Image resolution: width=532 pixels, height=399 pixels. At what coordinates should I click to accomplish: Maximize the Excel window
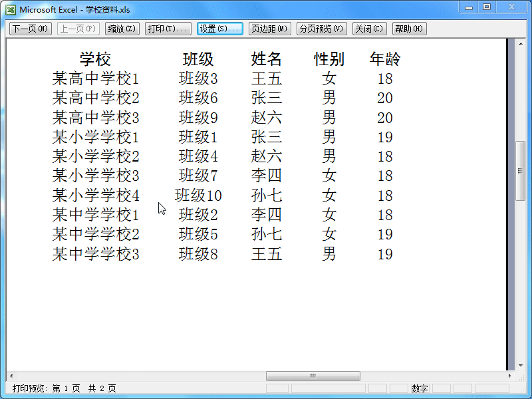pos(487,7)
